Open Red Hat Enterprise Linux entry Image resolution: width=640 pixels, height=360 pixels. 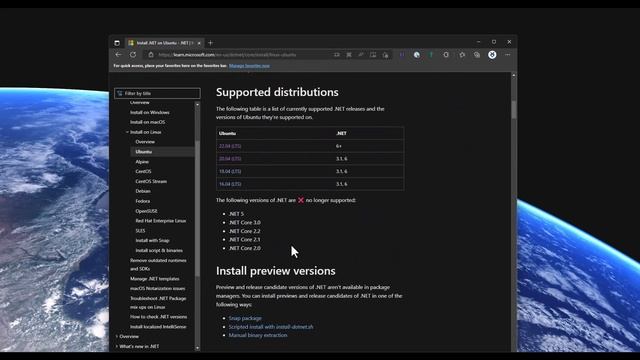[161, 221]
